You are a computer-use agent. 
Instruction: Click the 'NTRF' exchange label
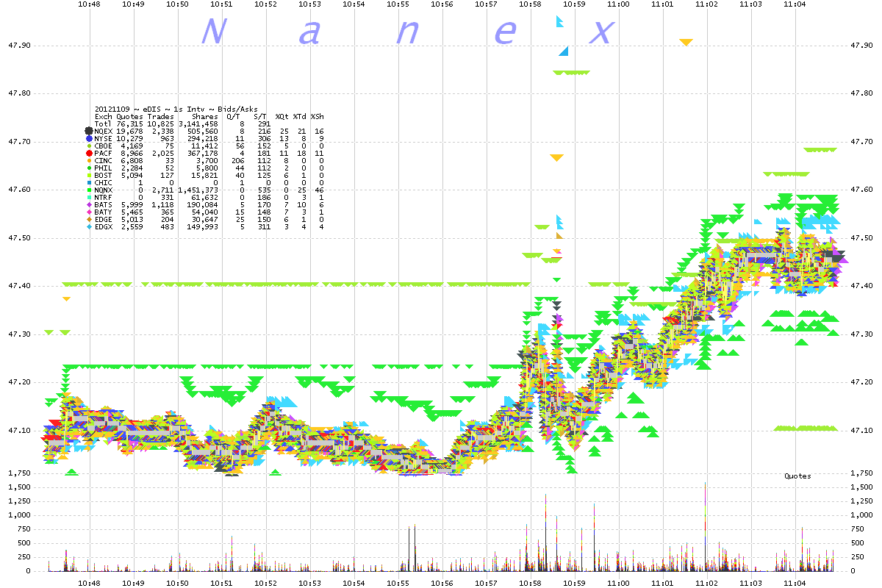[104, 197]
